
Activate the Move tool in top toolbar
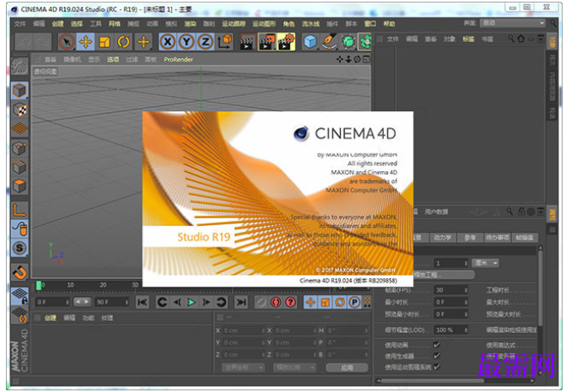[85, 42]
